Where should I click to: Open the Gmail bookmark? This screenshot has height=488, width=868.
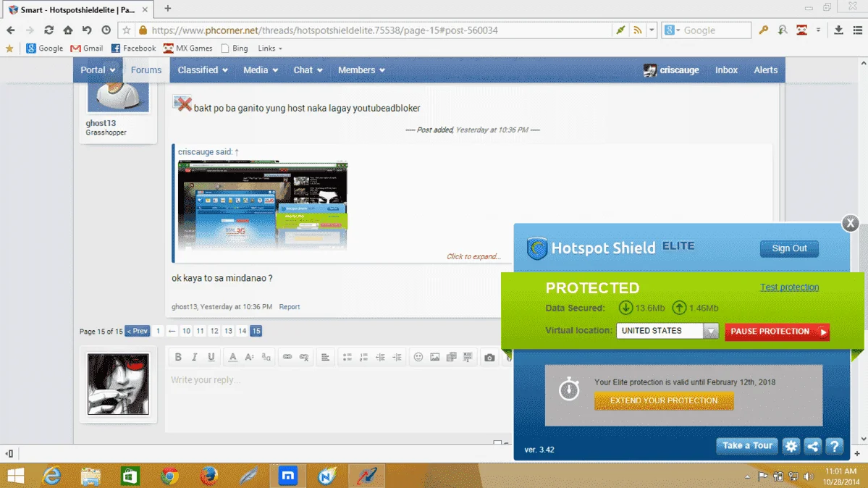tap(87, 49)
